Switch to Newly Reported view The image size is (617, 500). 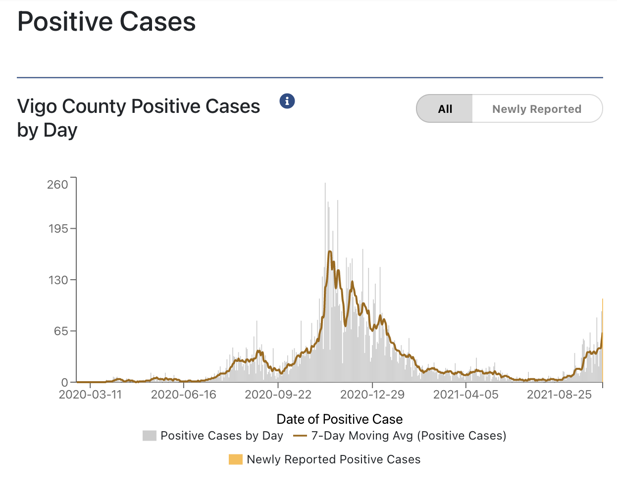[x=536, y=109]
